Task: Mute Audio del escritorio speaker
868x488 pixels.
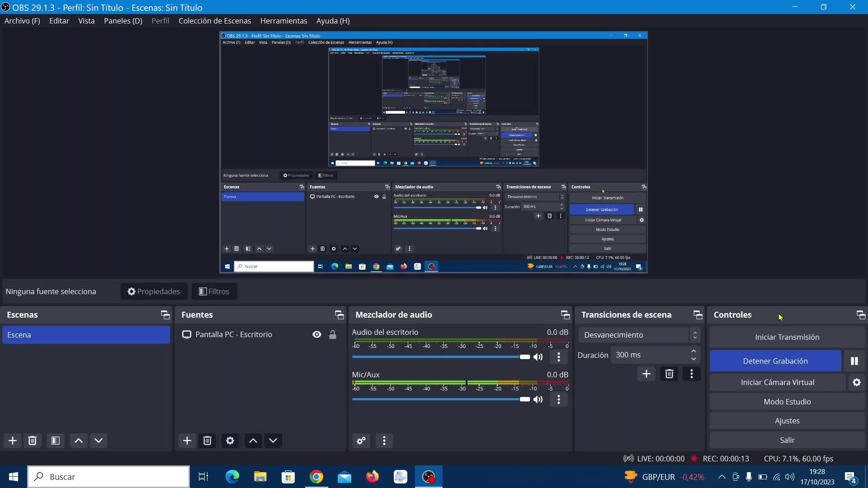Action: (538, 357)
